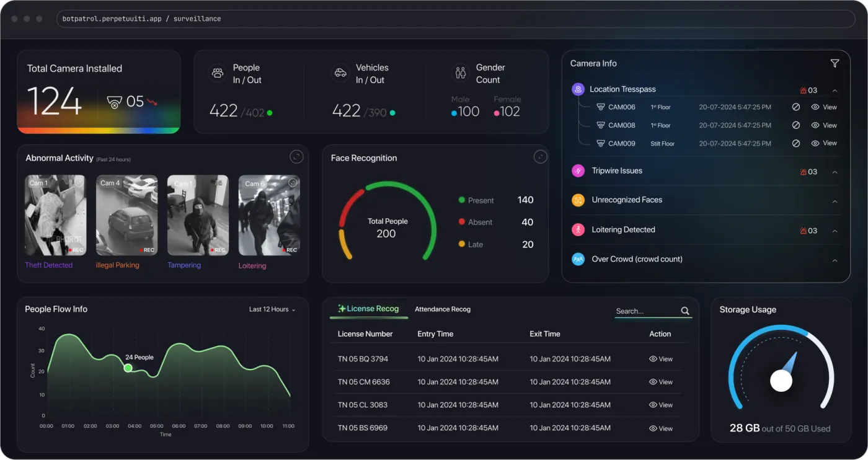Click alert icon on Location Tresspass row
The image size is (868, 460).
pos(804,91)
